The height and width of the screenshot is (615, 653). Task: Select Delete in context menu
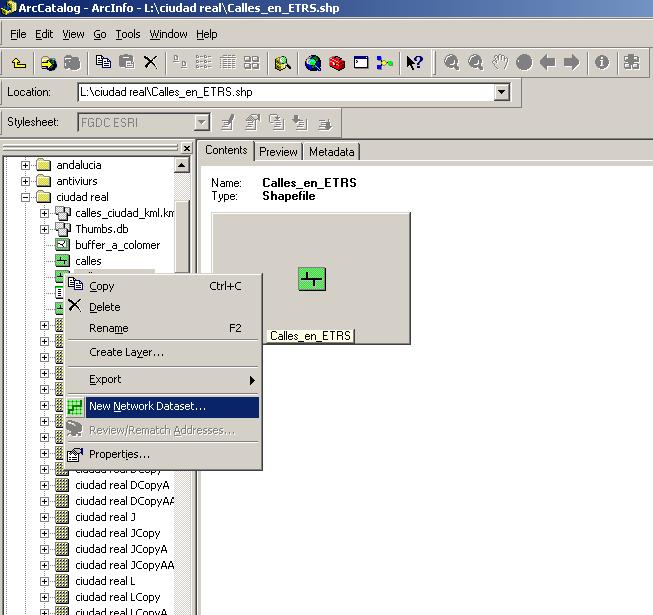(163, 307)
